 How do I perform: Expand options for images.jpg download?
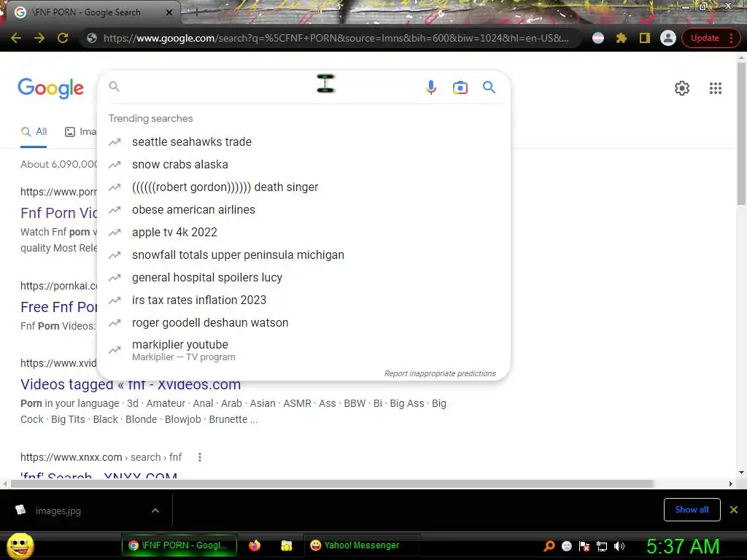(155, 510)
